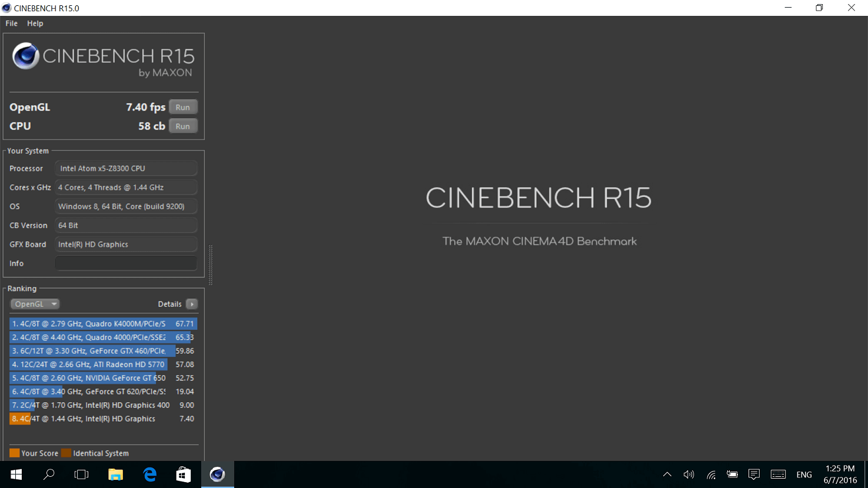This screenshot has height=488, width=868.
Task: Open the File menu
Action: tap(11, 24)
